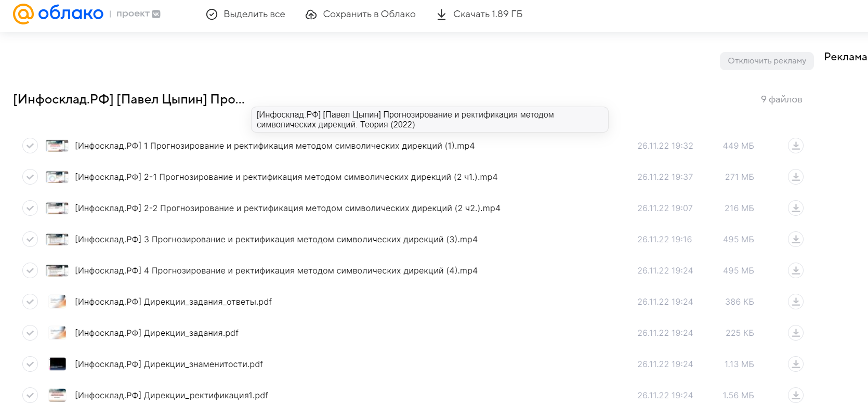This screenshot has width=868, height=417.
Task: Click Скачать 1.89 ГБ
Action: click(479, 14)
